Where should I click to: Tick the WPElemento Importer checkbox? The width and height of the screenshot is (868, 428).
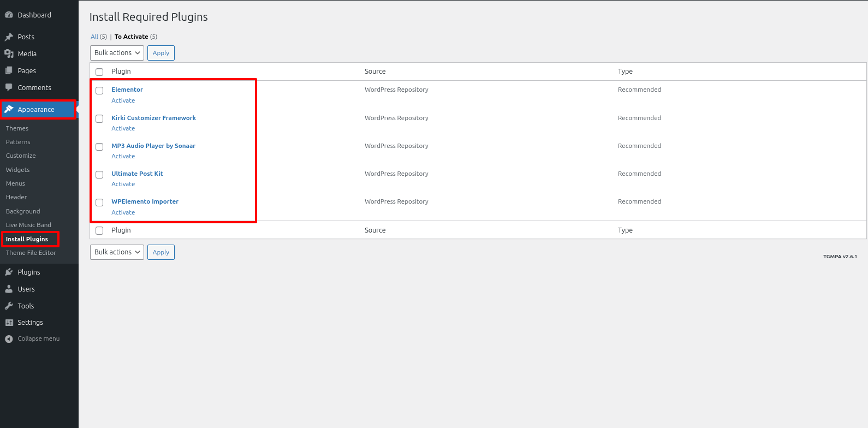point(99,203)
